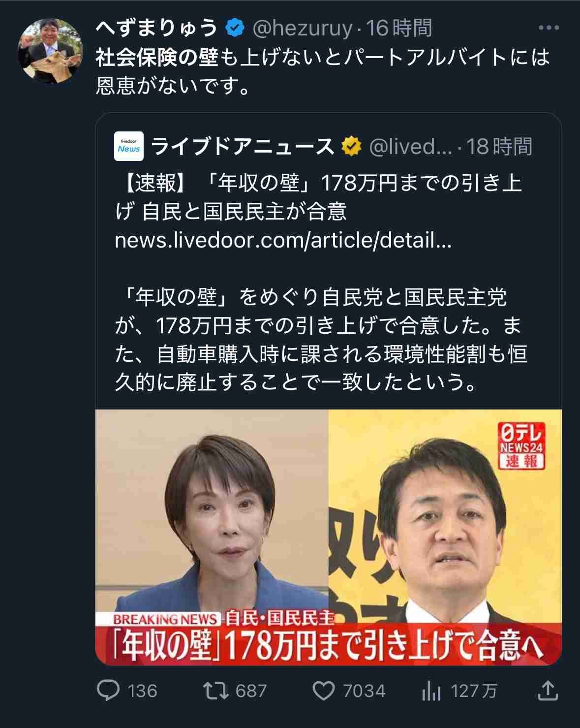
Task: Tap the @lived... quoted account handle
Action: 410,147
